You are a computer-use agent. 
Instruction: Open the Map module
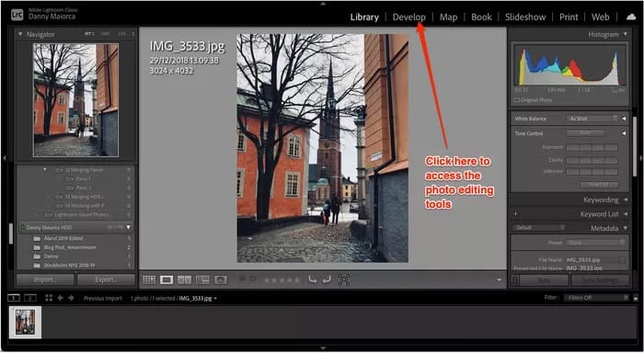pyautogui.click(x=448, y=17)
